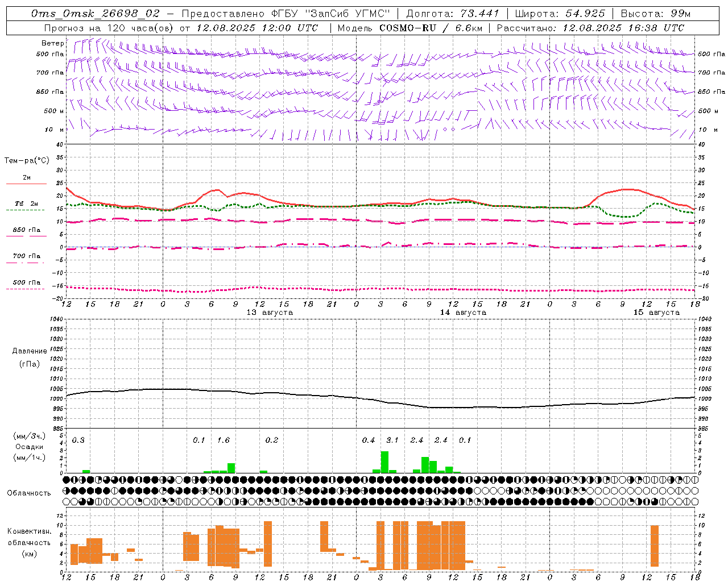Image resolution: width=728 pixels, height=582 pixels.
Task: Click 'Рассчитано: 12.08.2025 16:38 UTC' timestamp
Action: tap(590, 28)
